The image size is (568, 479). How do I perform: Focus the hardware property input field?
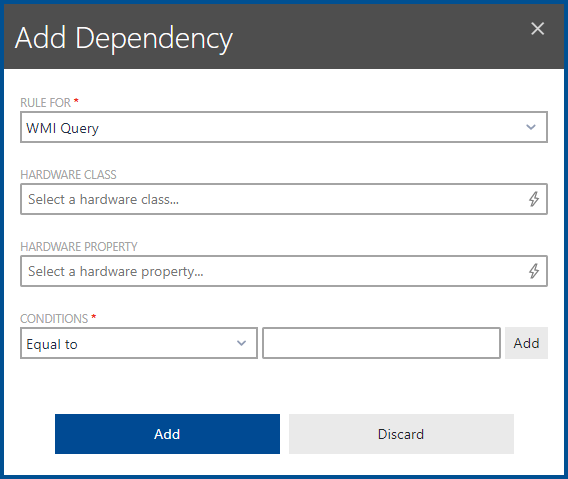(284, 271)
